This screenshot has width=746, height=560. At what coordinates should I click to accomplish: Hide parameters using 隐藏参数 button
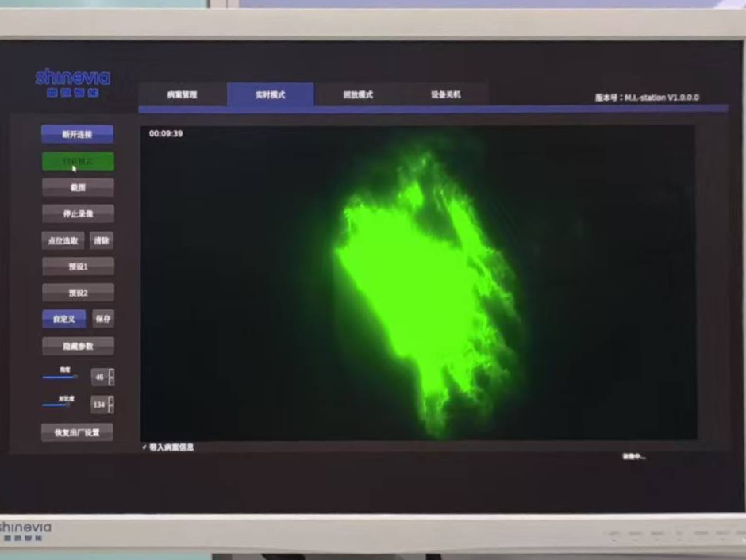[77, 346]
